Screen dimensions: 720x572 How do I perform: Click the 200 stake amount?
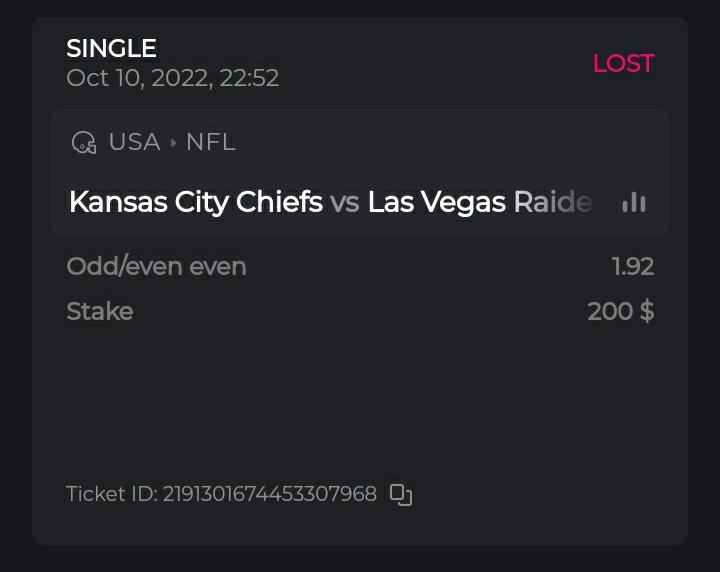point(610,311)
